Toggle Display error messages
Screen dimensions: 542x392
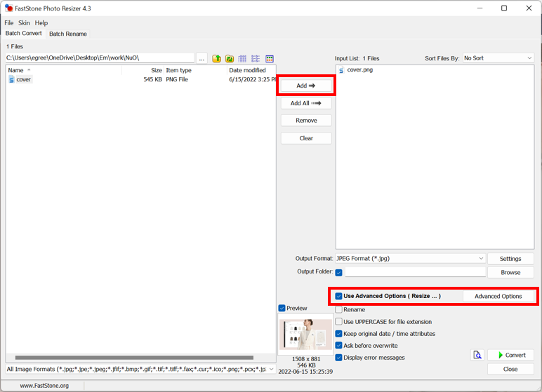tap(338, 358)
